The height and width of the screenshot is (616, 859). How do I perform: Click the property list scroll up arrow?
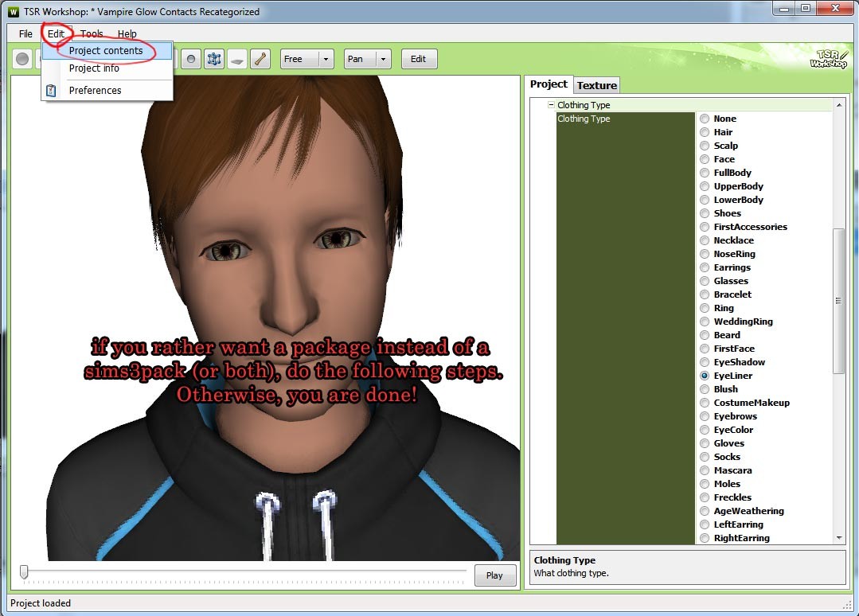[839, 104]
